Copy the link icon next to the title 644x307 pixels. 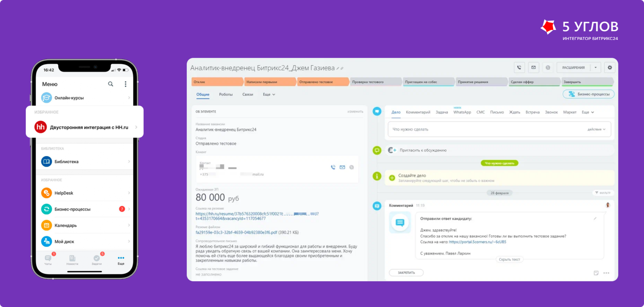(342, 69)
